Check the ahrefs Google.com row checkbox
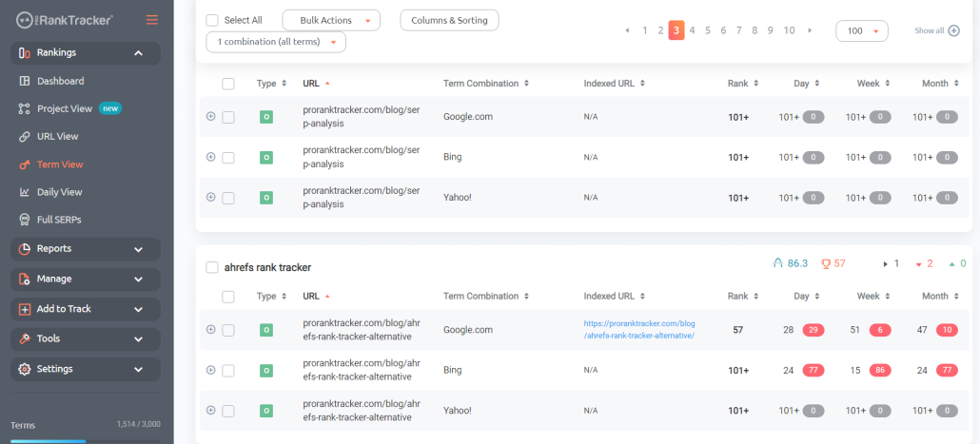Viewport: 980px width, 444px height. pos(228,330)
